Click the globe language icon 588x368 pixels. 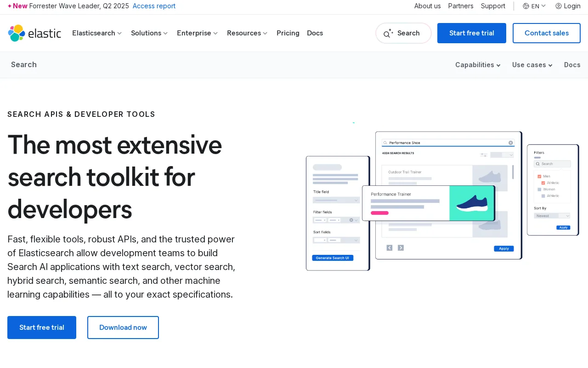(x=526, y=6)
